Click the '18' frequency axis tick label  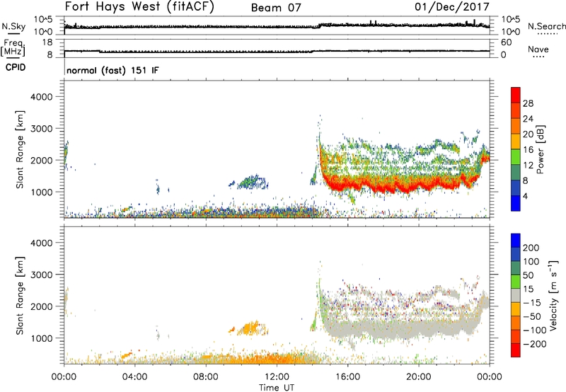coord(47,42)
